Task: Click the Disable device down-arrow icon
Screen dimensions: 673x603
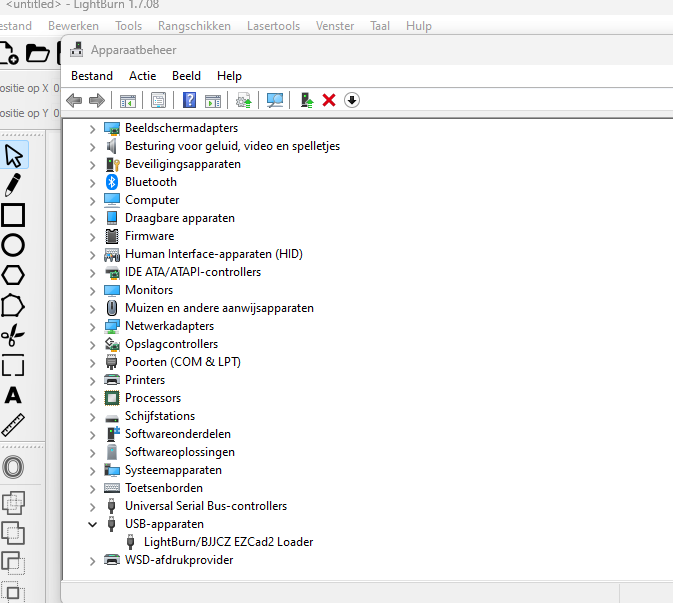Action: 352,100
